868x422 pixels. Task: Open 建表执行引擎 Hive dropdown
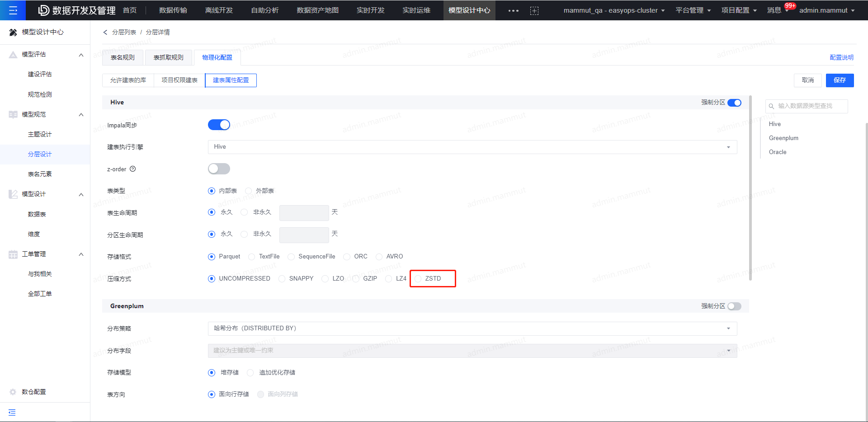(x=472, y=147)
